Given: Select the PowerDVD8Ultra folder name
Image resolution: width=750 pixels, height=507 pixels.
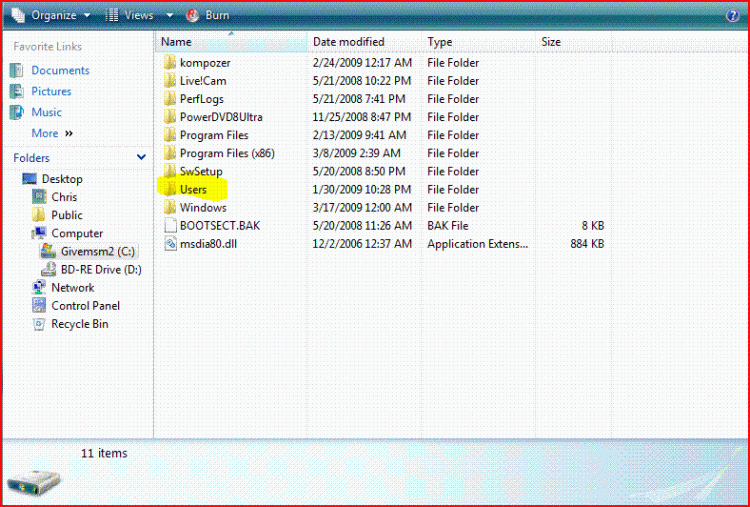Looking at the screenshot, I should coord(221,118).
